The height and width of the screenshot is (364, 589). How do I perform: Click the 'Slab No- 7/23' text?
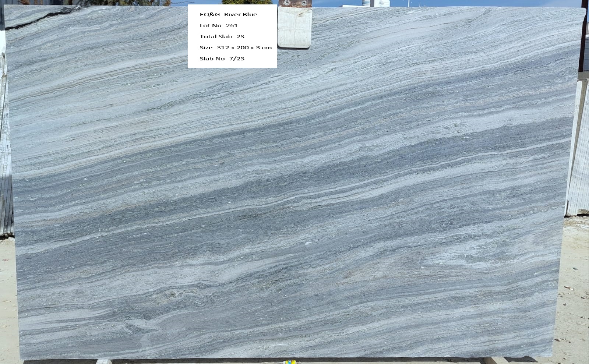(222, 59)
